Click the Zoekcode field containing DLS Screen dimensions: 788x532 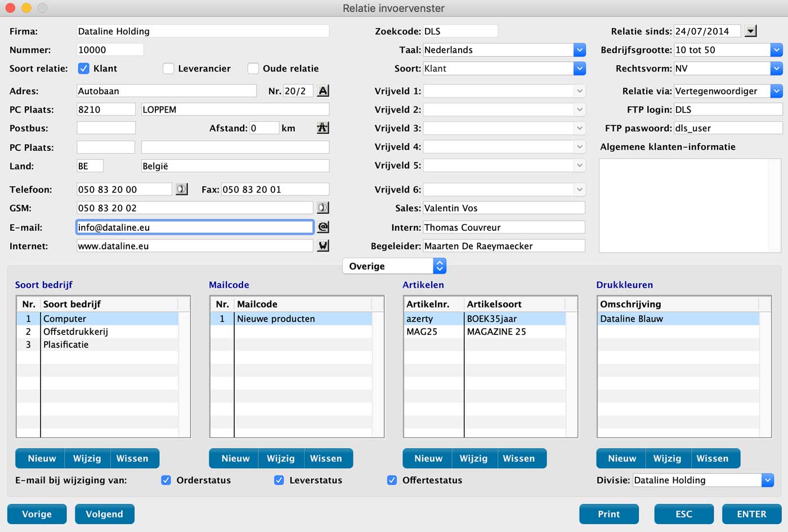(x=460, y=31)
